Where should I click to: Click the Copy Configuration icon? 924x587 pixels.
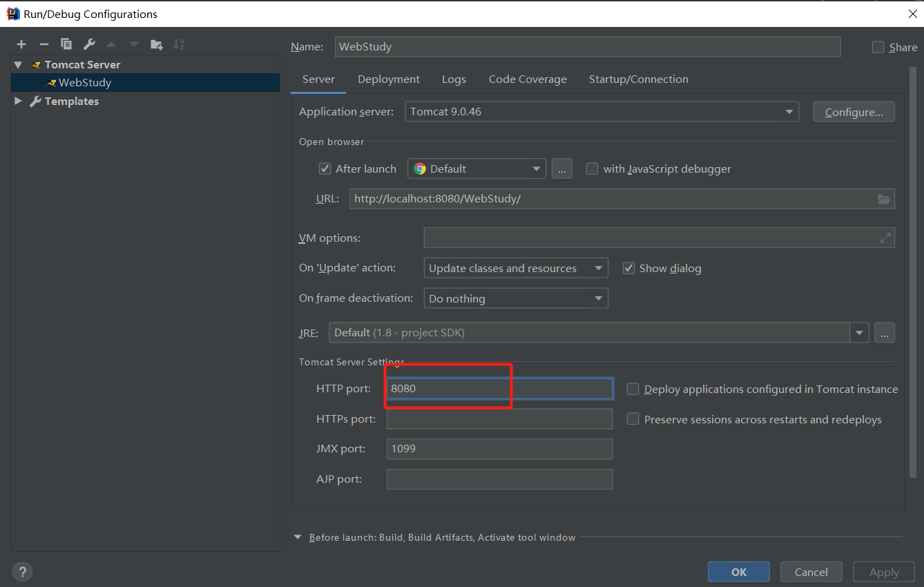66,44
